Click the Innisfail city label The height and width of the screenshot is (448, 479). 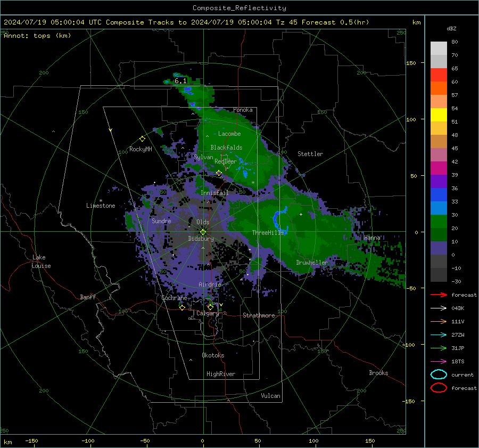pos(214,193)
